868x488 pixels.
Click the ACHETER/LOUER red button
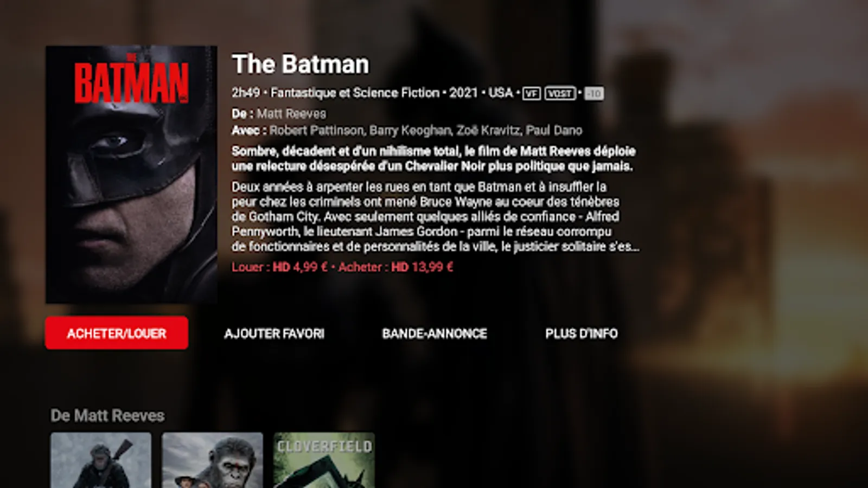[117, 333]
